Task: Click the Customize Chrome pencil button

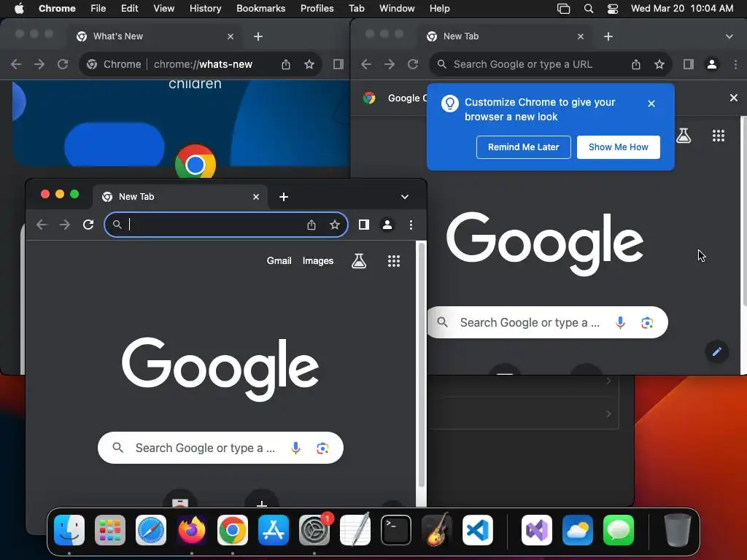Action: 716,352
